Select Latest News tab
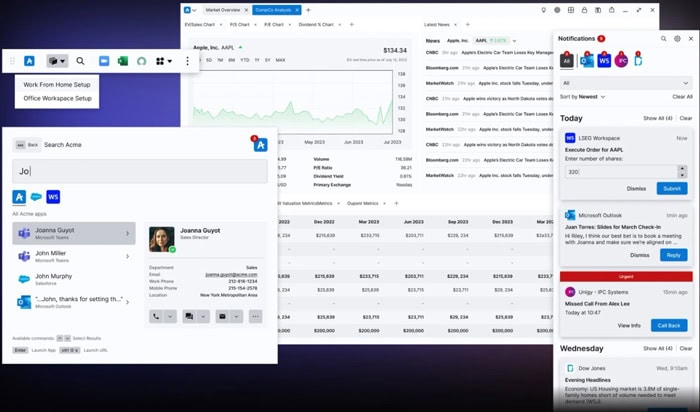Viewport: 700px width, 412px height. [x=437, y=25]
